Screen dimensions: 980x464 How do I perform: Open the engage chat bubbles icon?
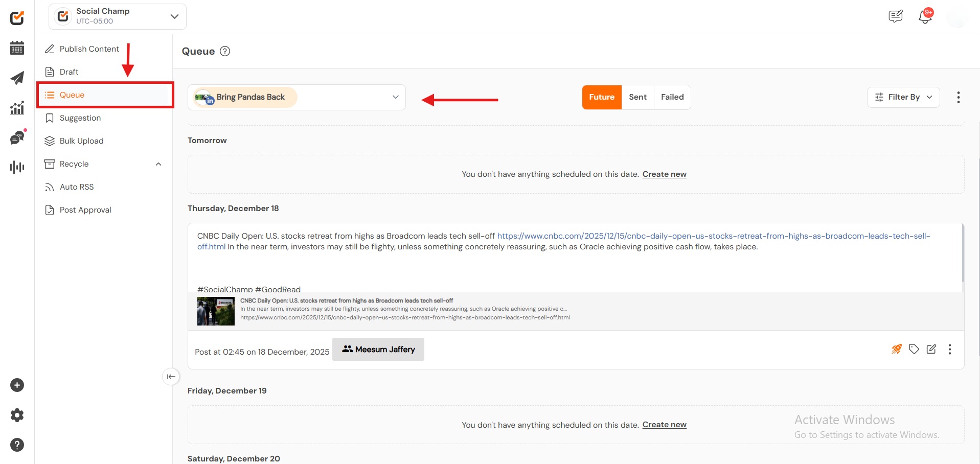click(17, 138)
